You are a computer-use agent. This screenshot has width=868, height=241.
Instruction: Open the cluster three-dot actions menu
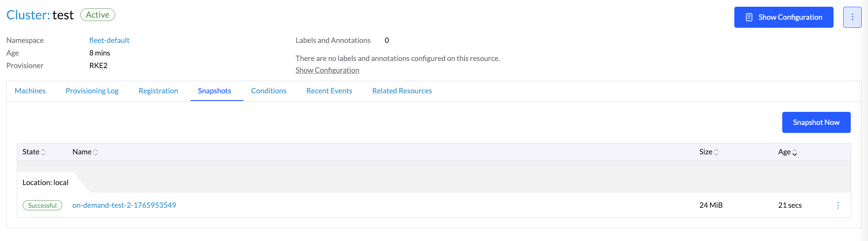pos(852,17)
